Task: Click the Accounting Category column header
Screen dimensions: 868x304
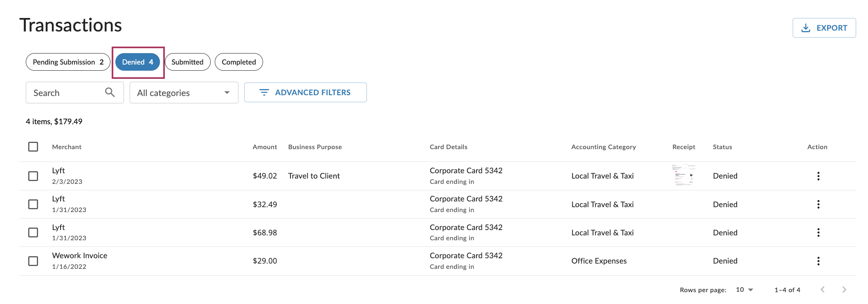Action: coord(603,147)
